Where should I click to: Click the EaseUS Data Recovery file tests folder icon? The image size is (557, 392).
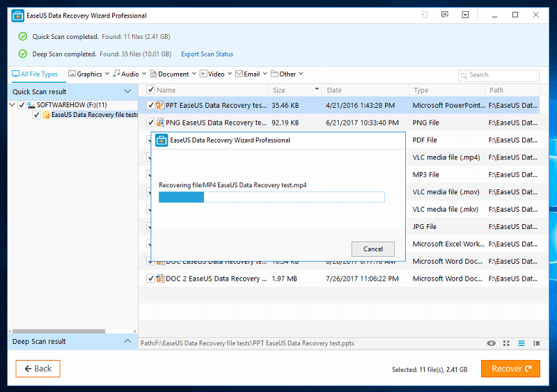coord(46,115)
